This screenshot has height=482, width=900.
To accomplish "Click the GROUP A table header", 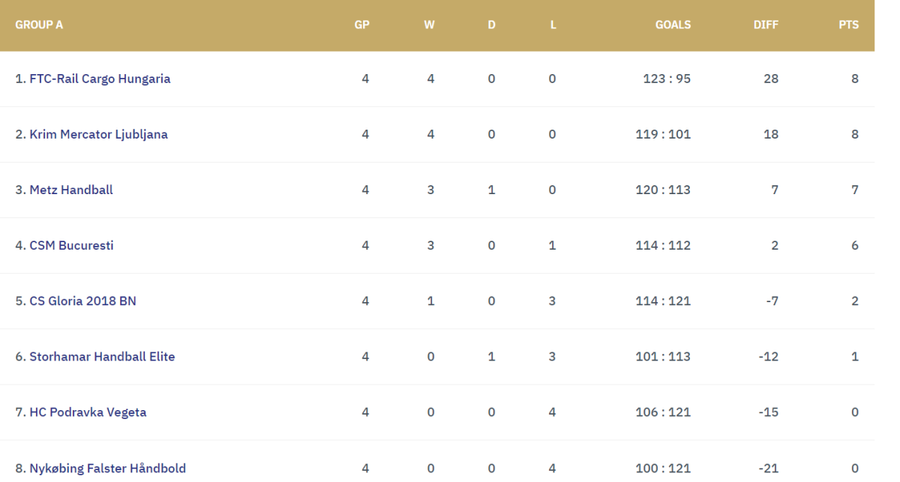I will (x=39, y=25).
